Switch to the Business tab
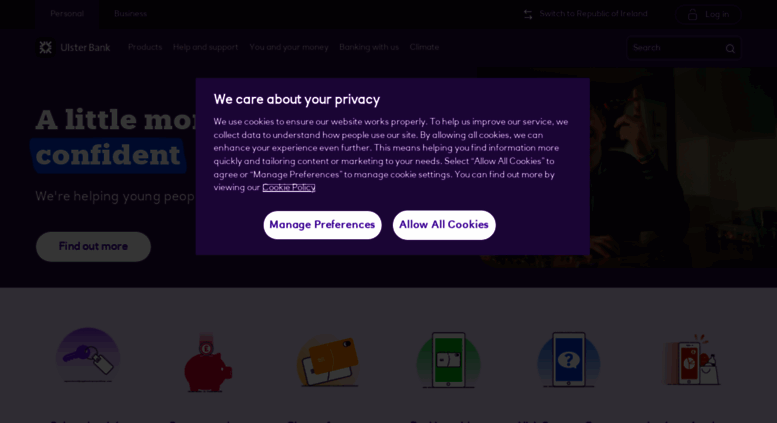This screenshot has height=423, width=777. [130, 14]
